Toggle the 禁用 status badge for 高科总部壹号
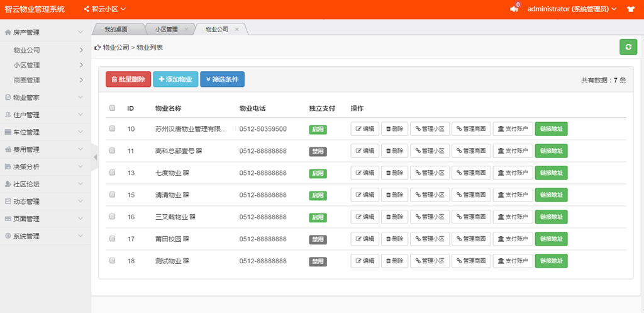Viewport: 644px width, 313px height. (x=318, y=151)
